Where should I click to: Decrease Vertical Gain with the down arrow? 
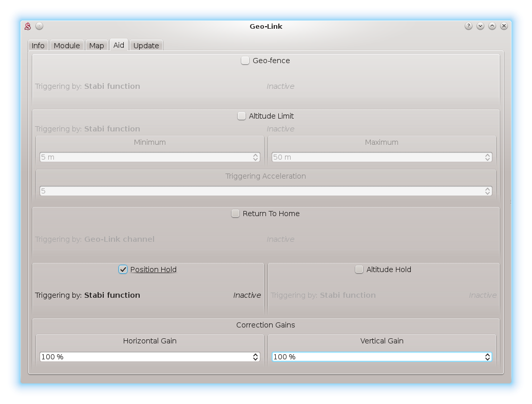[488, 359]
